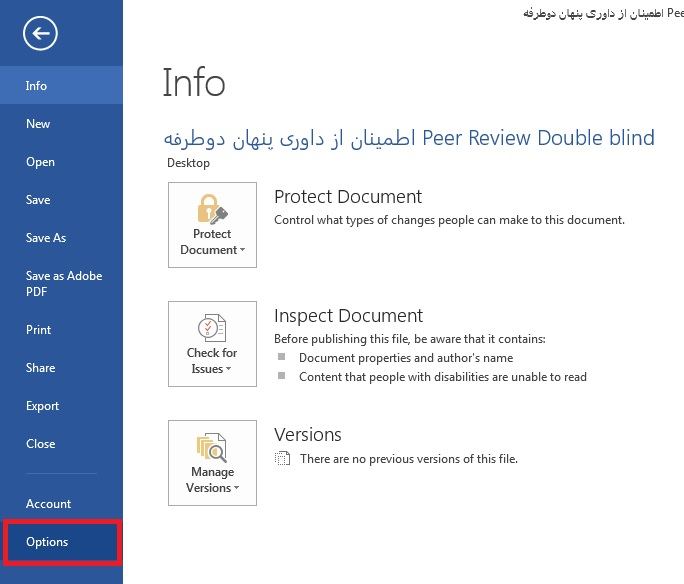
Task: Open the Print page
Action: [x=61, y=330]
